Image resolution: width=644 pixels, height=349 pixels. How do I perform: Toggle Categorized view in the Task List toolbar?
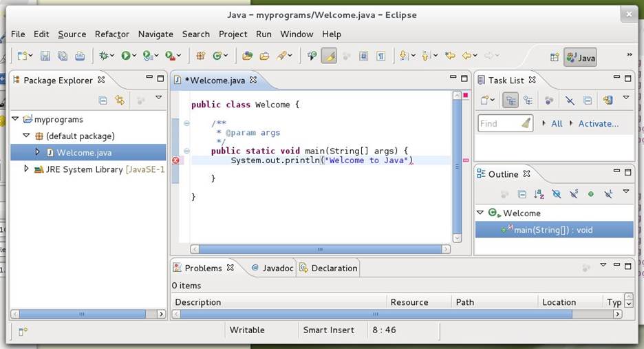[510, 101]
